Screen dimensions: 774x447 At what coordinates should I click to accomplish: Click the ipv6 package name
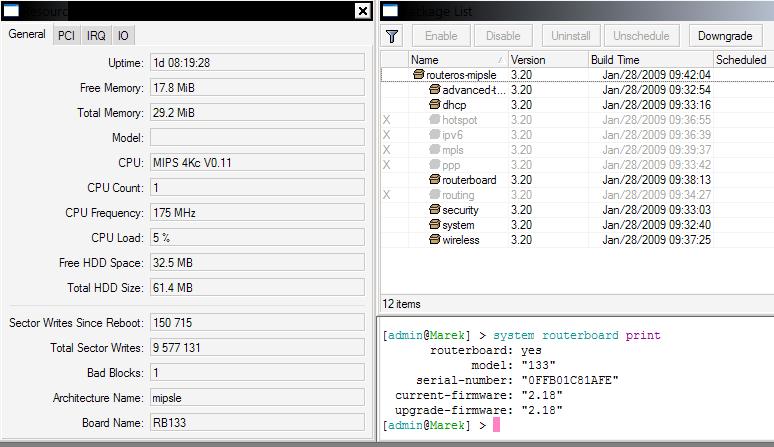[x=452, y=135]
